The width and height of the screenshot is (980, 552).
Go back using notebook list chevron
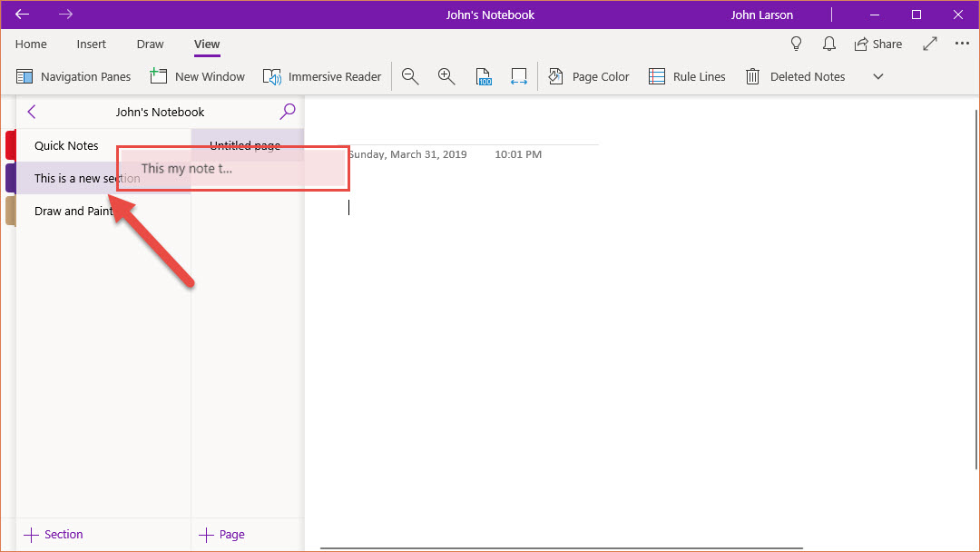tap(32, 112)
